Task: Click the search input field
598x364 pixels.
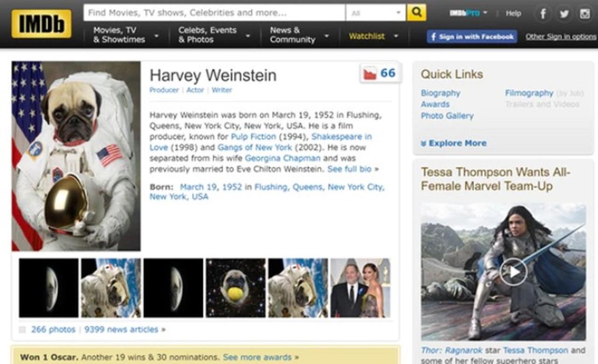Action: coord(214,13)
